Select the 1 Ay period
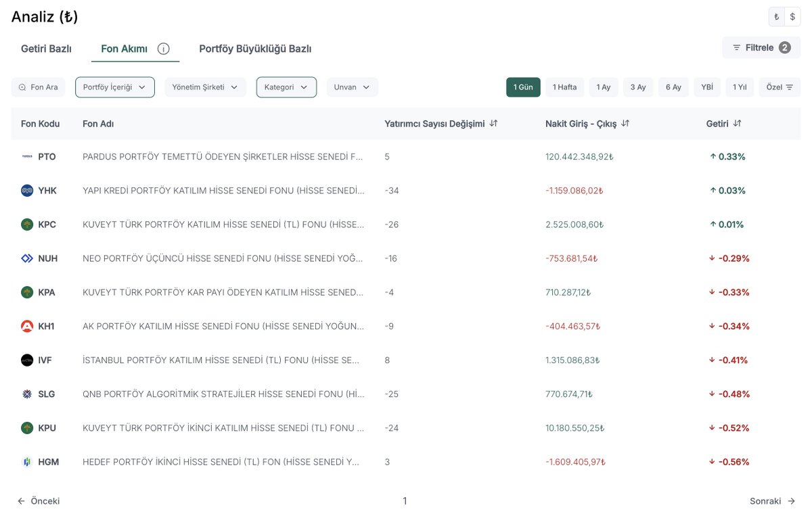 click(604, 87)
